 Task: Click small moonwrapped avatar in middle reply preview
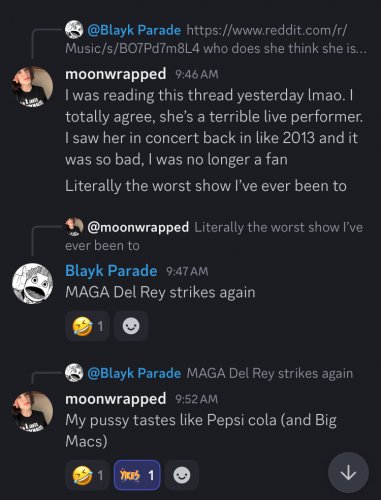tap(74, 226)
